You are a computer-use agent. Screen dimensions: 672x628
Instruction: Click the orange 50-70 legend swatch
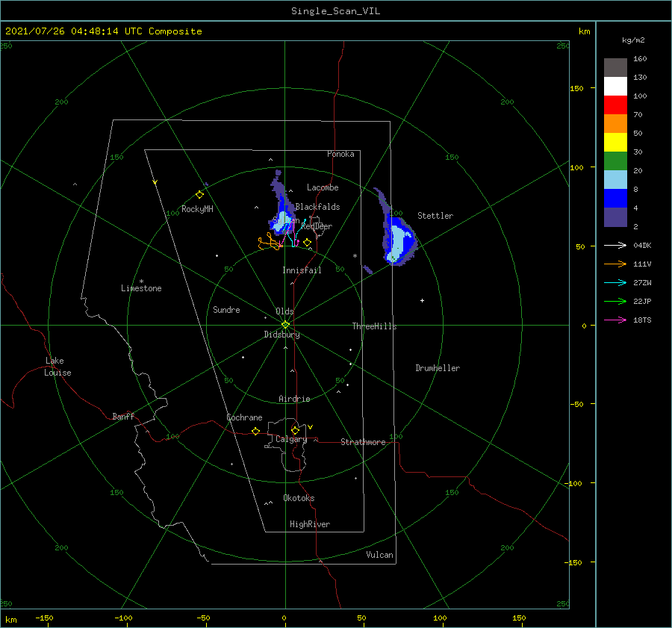[615, 124]
